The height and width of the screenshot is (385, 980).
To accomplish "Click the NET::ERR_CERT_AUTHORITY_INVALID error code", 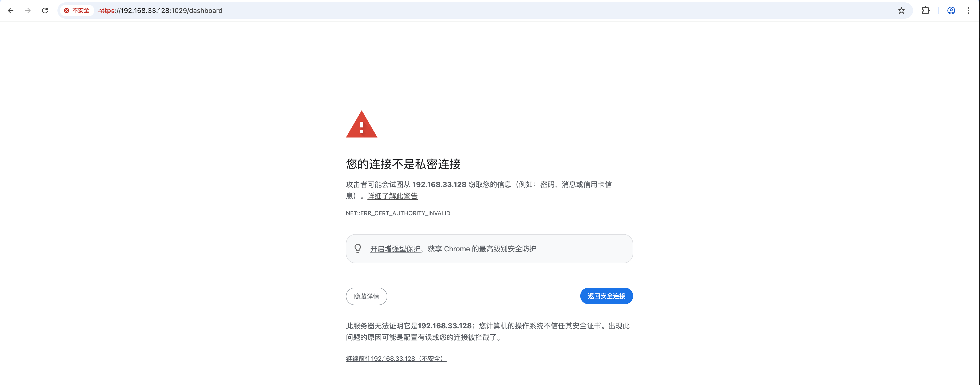I will (398, 213).
